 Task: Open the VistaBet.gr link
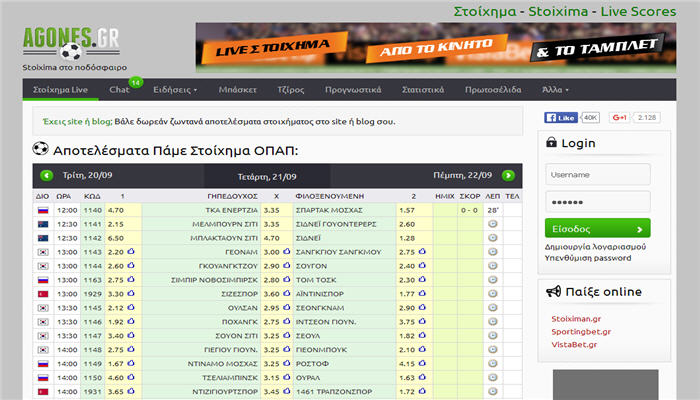pyautogui.click(x=574, y=345)
